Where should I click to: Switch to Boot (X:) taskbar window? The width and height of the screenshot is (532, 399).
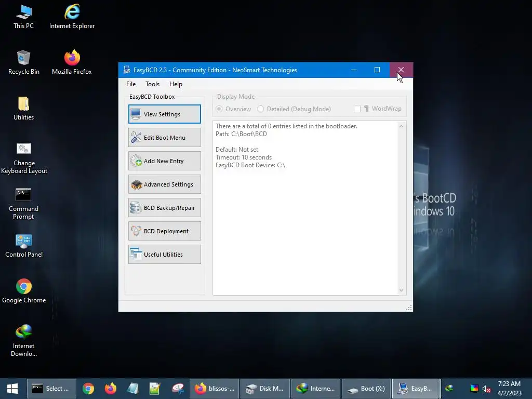tap(366, 389)
